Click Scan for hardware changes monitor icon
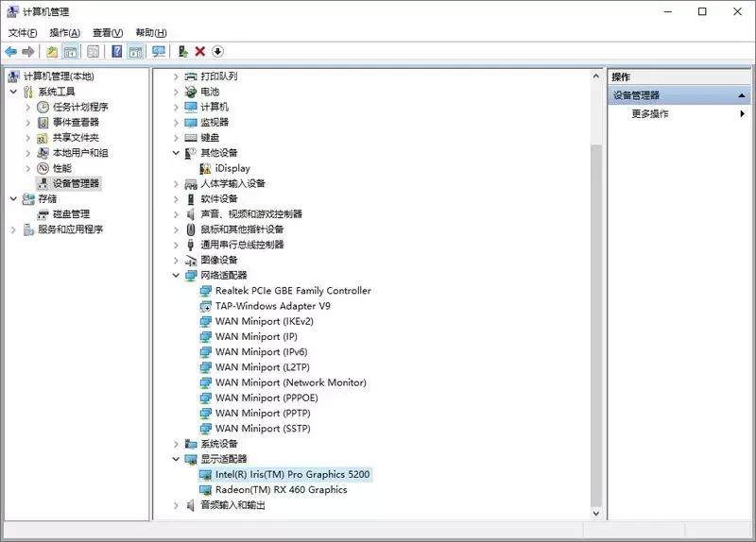The image size is (756, 542). tap(158, 52)
